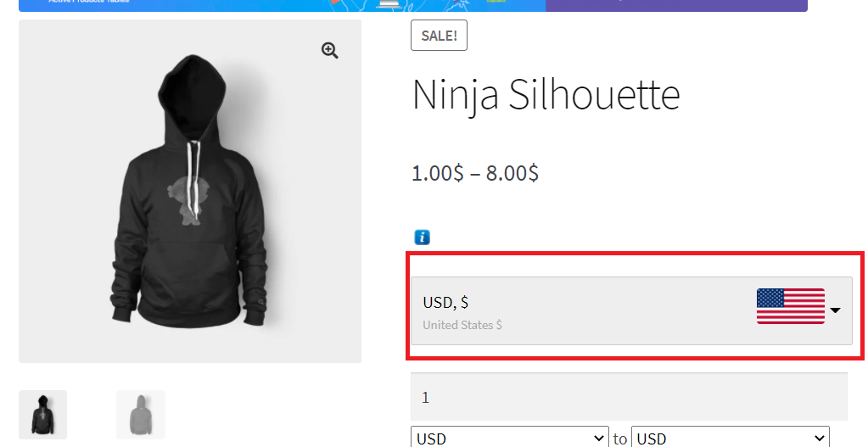Click the magnifier zoom icon on product image
This screenshot has height=447, width=868.
click(330, 51)
